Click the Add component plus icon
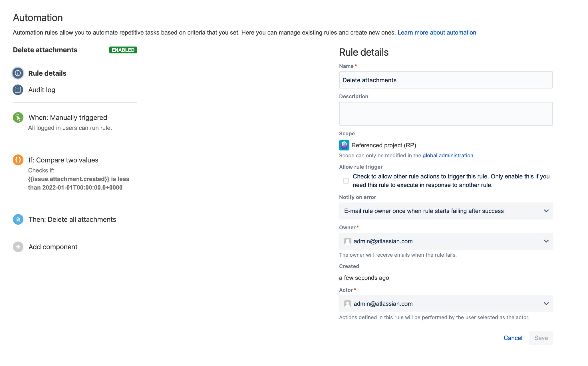Image resolution: width=588 pixels, height=366 pixels. [x=18, y=247]
